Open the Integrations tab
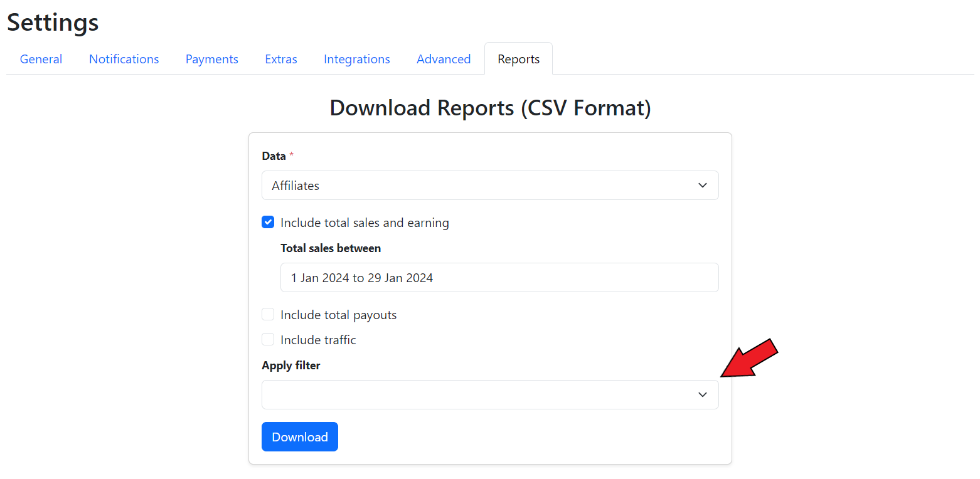The width and height of the screenshot is (980, 479). (356, 59)
